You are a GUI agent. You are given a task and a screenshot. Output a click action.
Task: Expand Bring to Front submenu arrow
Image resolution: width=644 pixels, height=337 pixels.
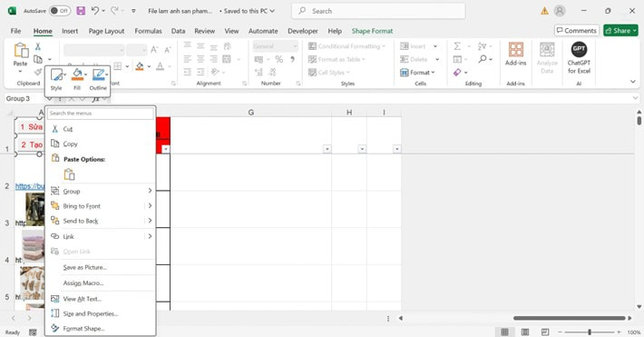click(150, 205)
